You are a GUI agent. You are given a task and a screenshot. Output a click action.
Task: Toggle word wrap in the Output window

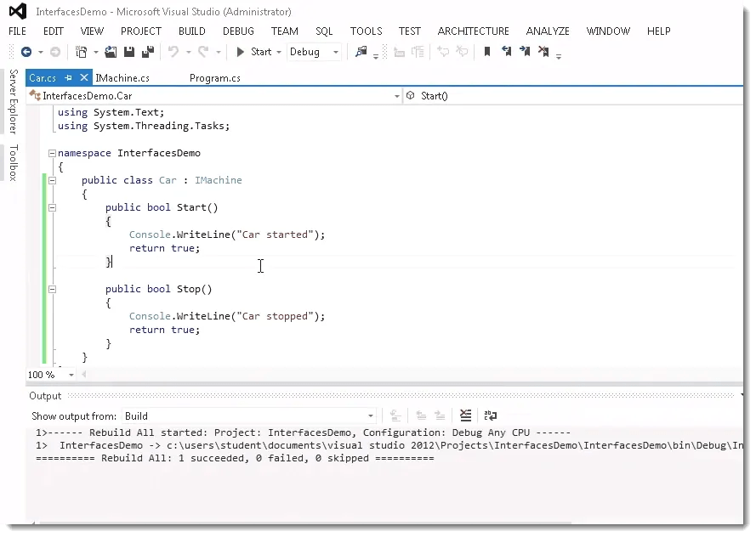(x=491, y=415)
